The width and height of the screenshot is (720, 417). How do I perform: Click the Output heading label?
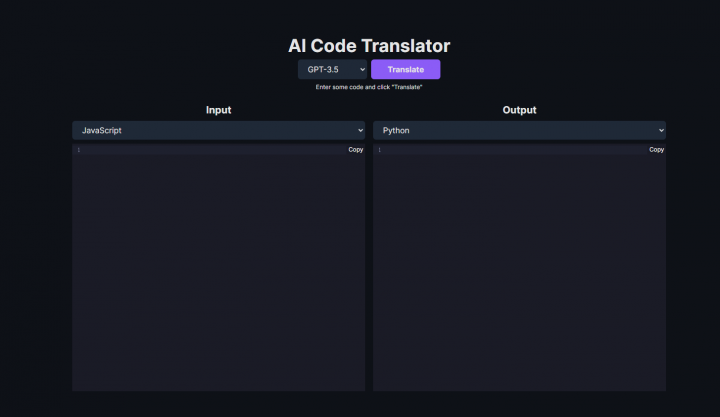519,110
